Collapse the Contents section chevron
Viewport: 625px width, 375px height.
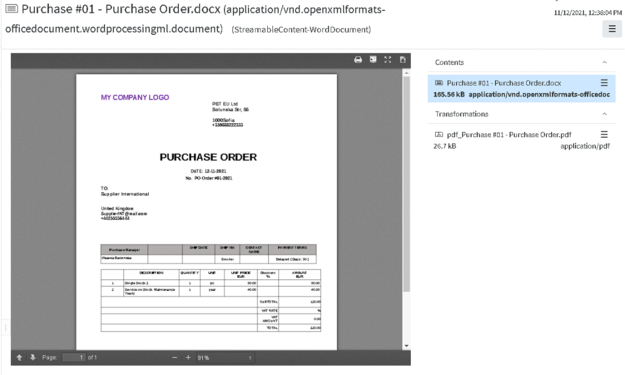(604, 62)
